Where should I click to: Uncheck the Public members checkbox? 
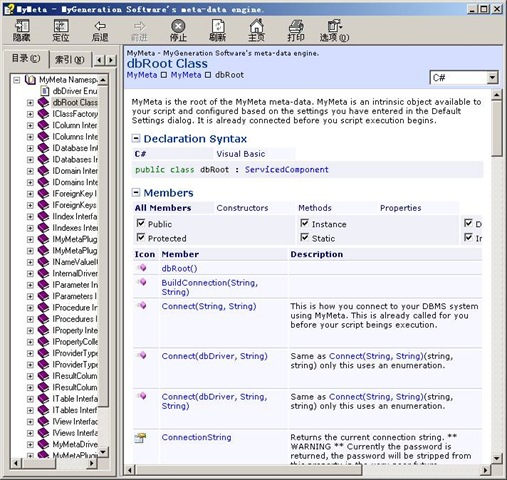pyautogui.click(x=141, y=223)
